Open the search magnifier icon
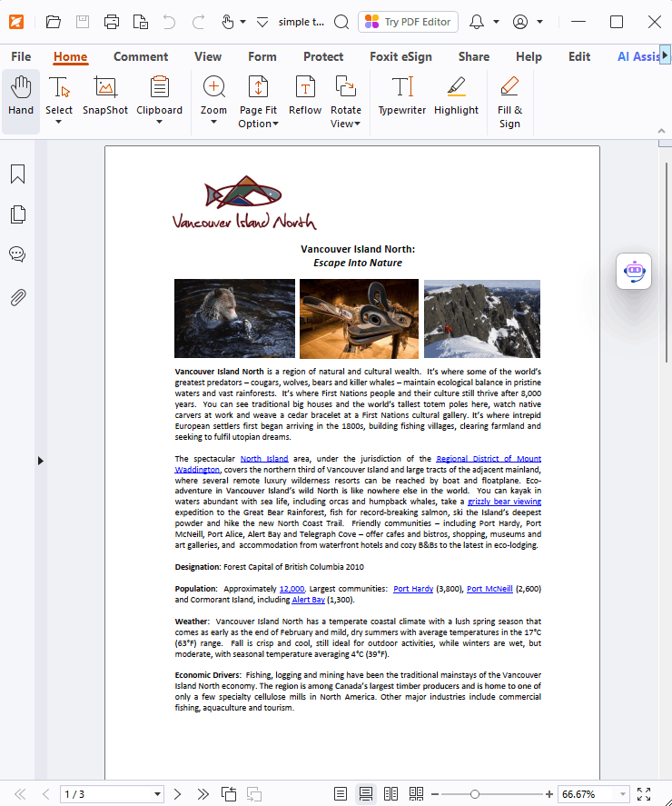 (341, 22)
